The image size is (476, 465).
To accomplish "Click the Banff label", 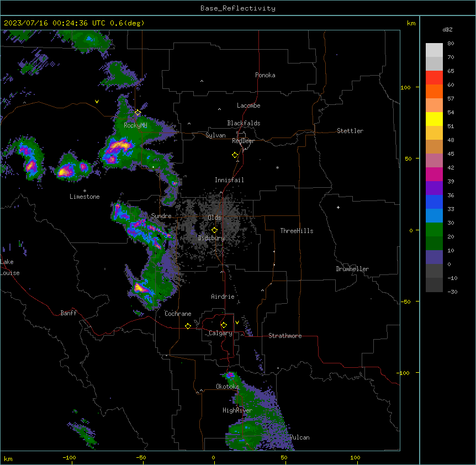I will 68,313.
